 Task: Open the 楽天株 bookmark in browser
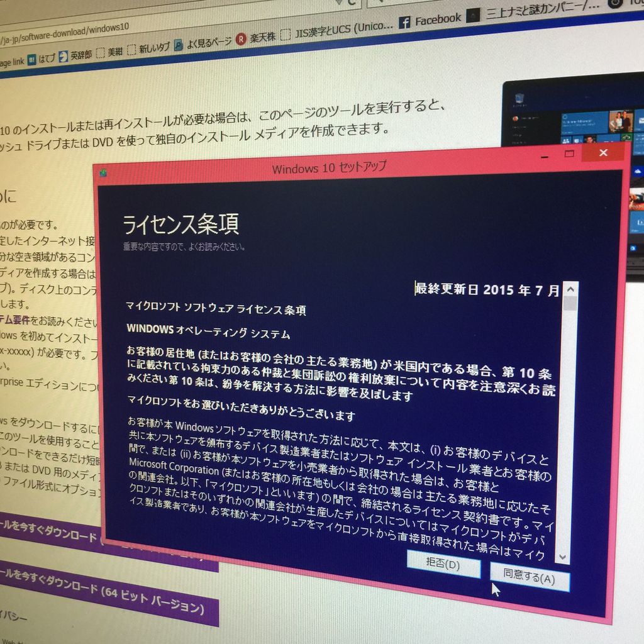click(x=255, y=38)
